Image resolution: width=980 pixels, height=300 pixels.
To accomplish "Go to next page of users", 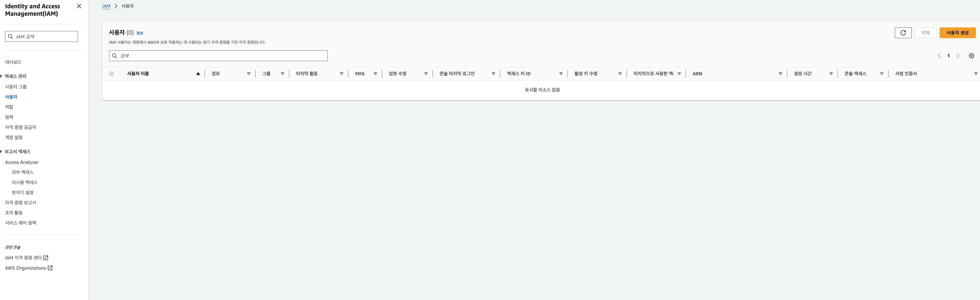I will (x=958, y=56).
